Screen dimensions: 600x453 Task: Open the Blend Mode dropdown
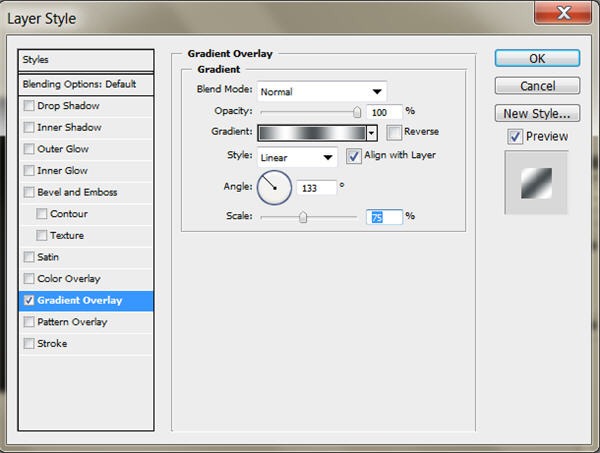click(x=322, y=91)
